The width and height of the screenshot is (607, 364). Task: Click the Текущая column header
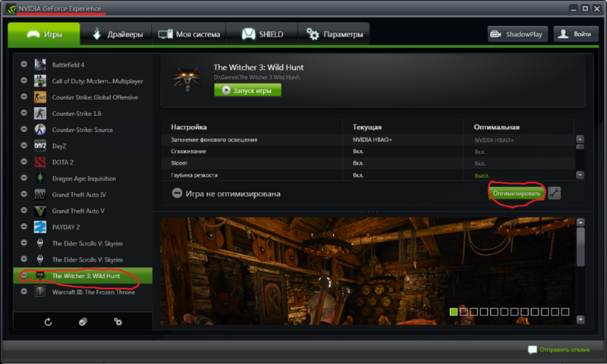(x=367, y=127)
